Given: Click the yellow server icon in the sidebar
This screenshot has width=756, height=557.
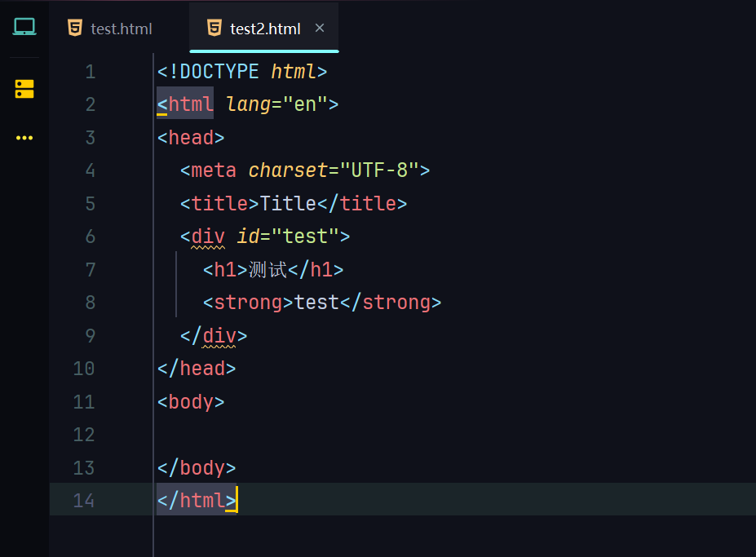Looking at the screenshot, I should tap(24, 89).
